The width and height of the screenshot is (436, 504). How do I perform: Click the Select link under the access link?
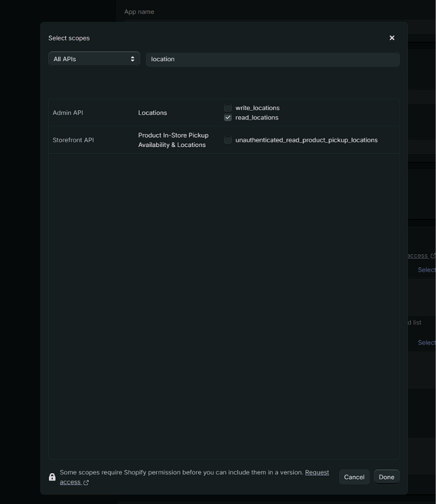426,270
